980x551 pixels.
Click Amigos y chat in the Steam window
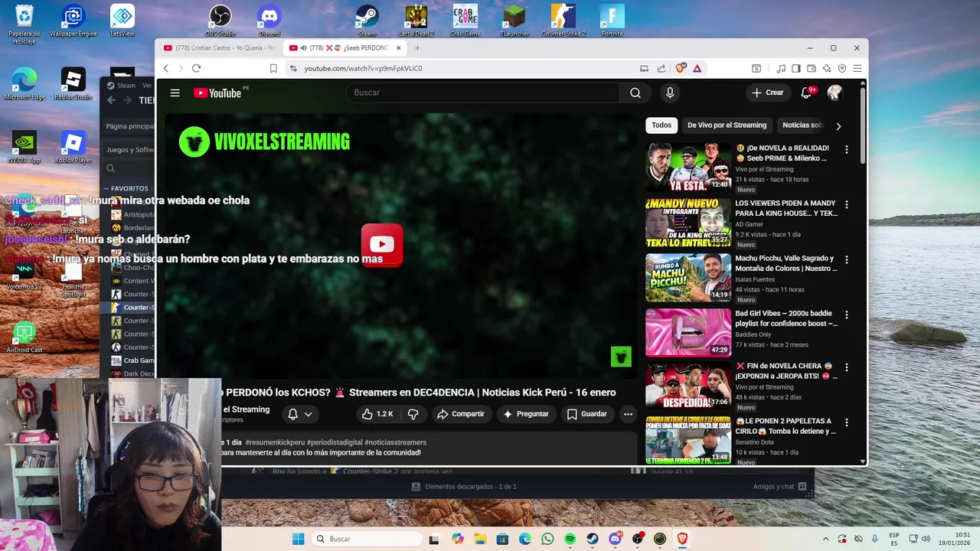pos(779,487)
